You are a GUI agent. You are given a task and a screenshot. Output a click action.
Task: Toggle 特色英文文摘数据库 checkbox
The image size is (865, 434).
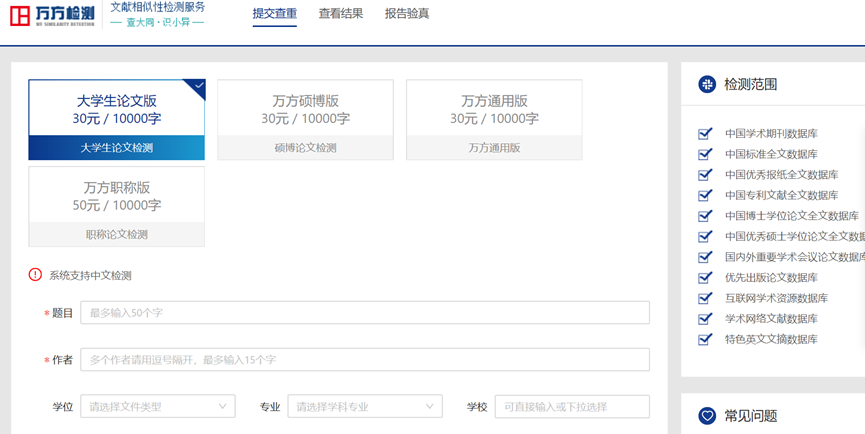pos(704,340)
